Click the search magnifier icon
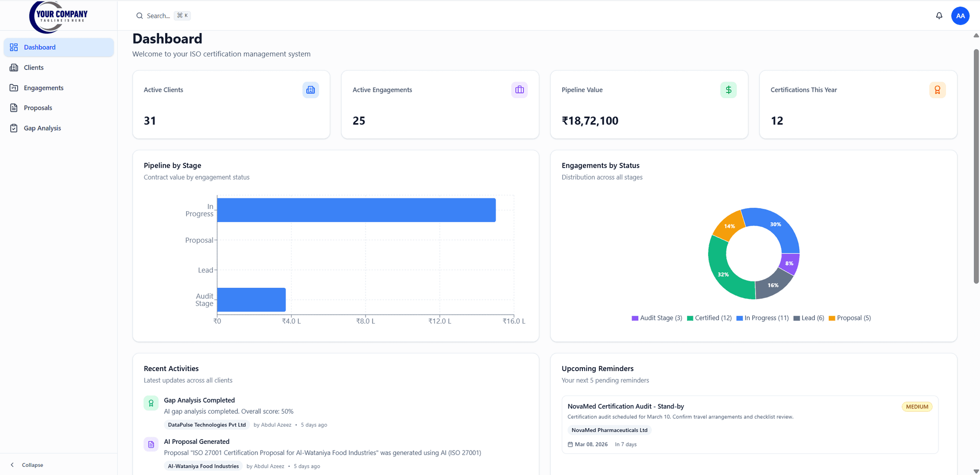This screenshot has height=475, width=980. coord(139,16)
